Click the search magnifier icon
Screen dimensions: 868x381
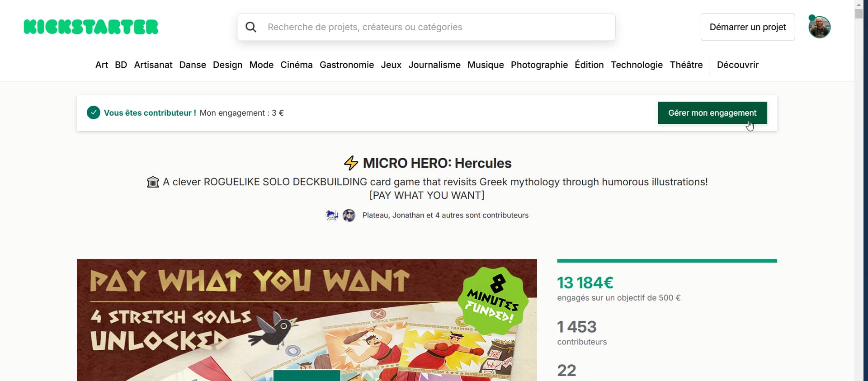(x=251, y=27)
